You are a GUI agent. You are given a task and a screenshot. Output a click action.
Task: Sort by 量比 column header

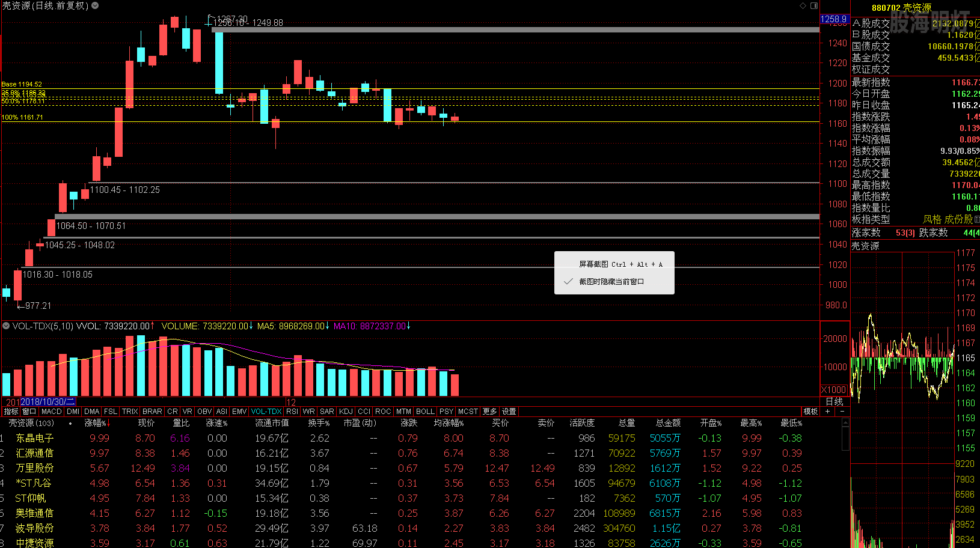(x=181, y=423)
